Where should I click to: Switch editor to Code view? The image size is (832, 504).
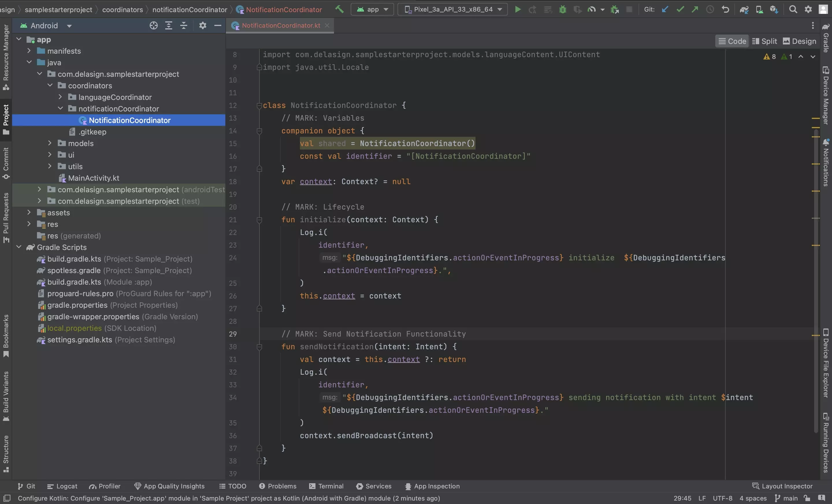(732, 41)
